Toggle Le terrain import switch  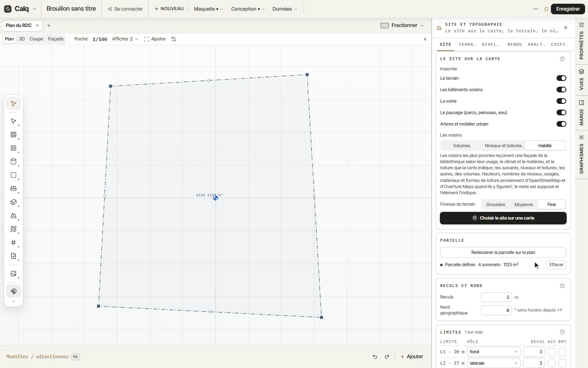pos(561,78)
